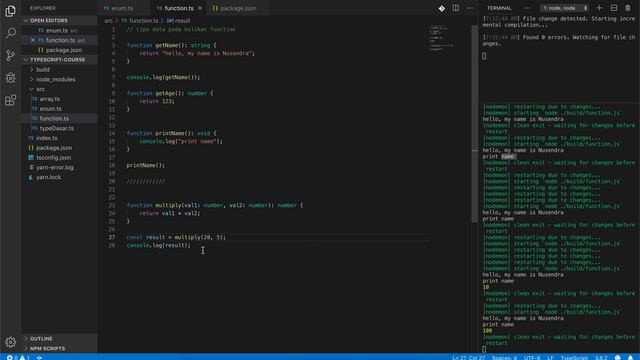Click 'function getAge(): number {' line
640x360 pixels.
click(170, 93)
